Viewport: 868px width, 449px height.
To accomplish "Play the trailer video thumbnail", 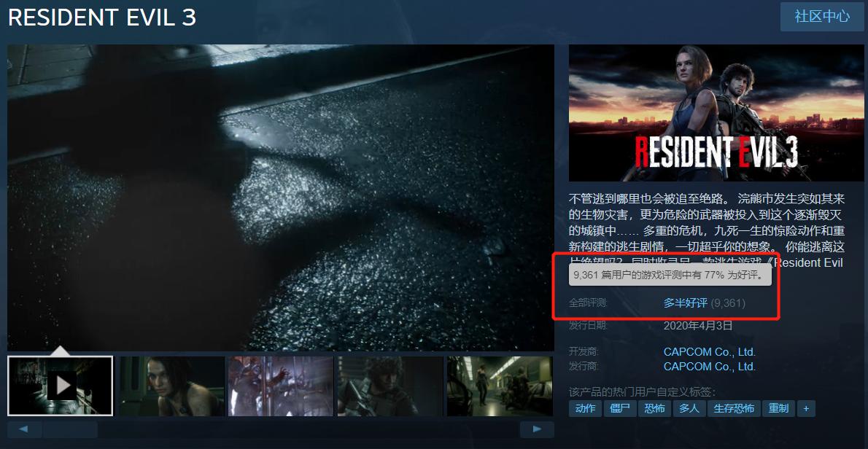I will [x=61, y=386].
